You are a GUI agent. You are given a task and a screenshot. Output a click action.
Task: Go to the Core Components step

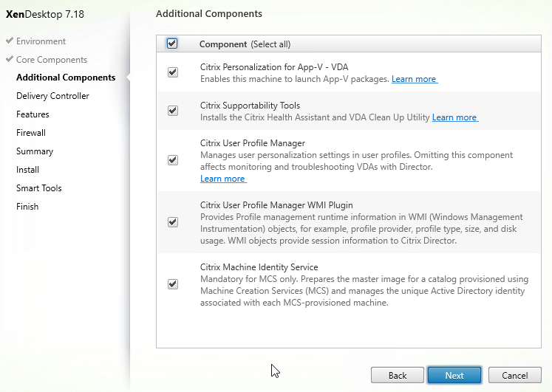(x=52, y=60)
